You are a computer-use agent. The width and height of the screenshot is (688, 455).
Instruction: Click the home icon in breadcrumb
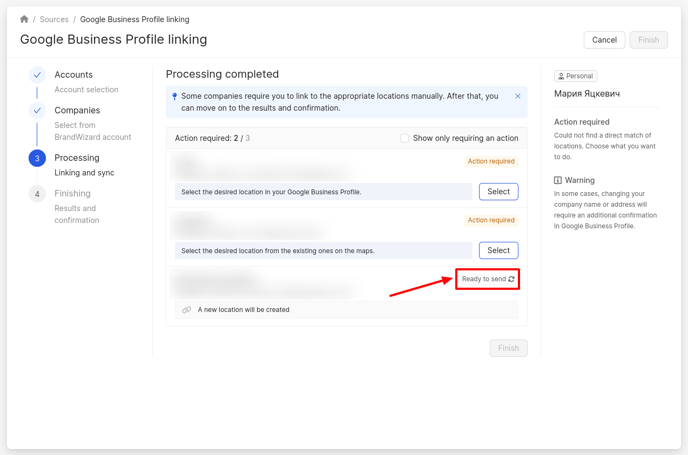pyautogui.click(x=24, y=19)
